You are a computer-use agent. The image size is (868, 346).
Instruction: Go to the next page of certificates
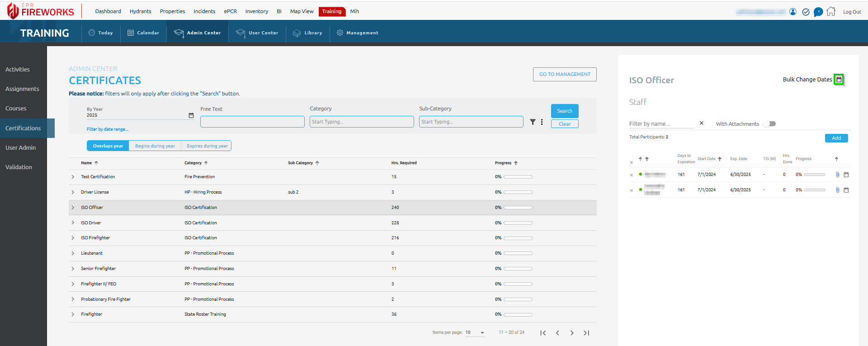[x=572, y=333]
